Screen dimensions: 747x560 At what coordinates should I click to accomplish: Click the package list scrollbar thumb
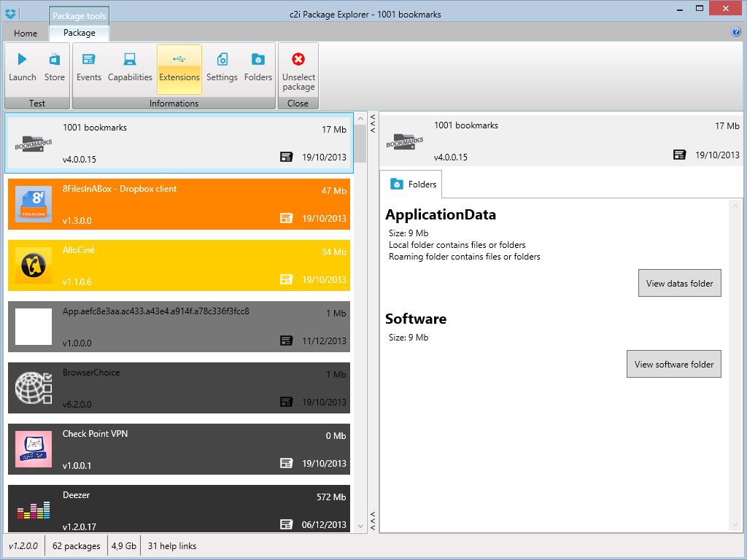coord(360,144)
